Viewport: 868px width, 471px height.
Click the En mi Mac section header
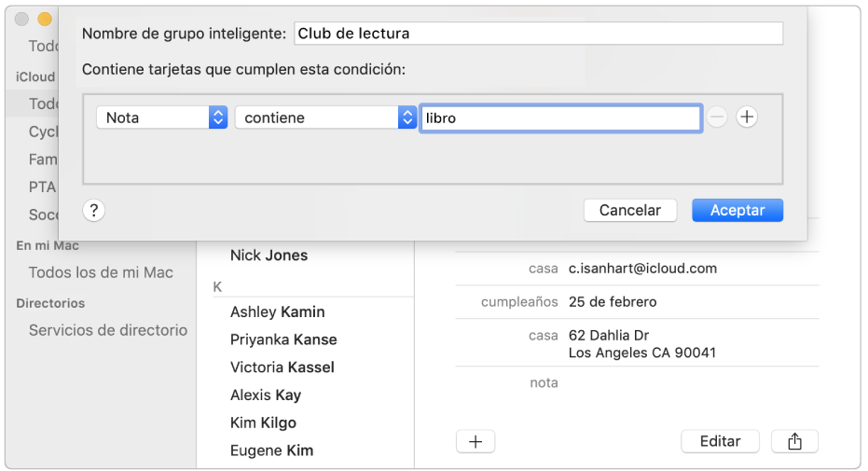coord(48,245)
